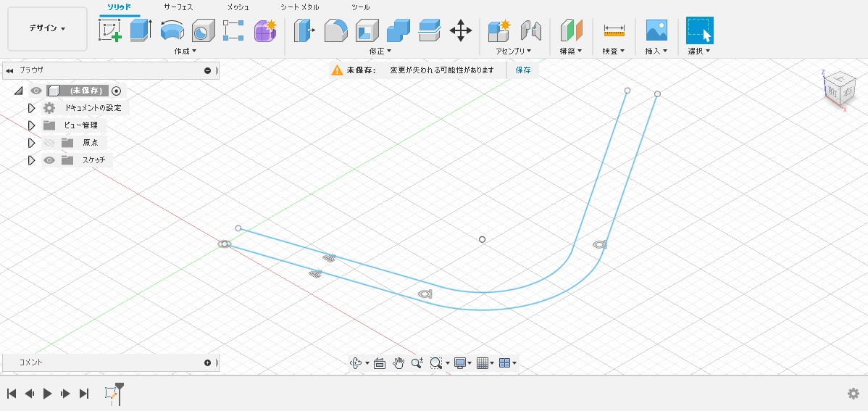Select the Combine bodies tool icon

398,30
